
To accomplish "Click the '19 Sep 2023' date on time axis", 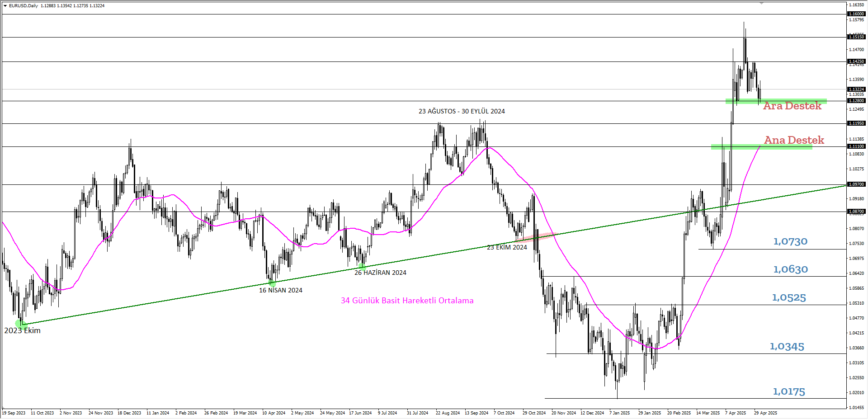I will [14, 413].
